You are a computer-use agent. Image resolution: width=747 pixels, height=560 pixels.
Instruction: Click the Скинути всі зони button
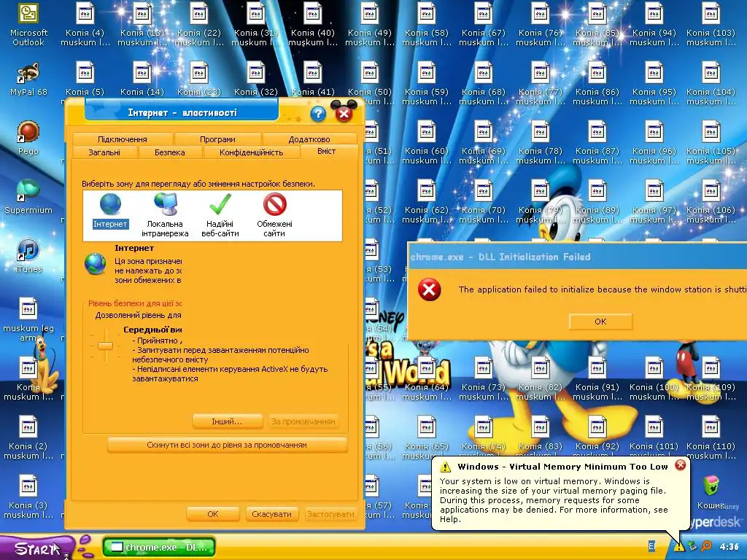pos(228,446)
